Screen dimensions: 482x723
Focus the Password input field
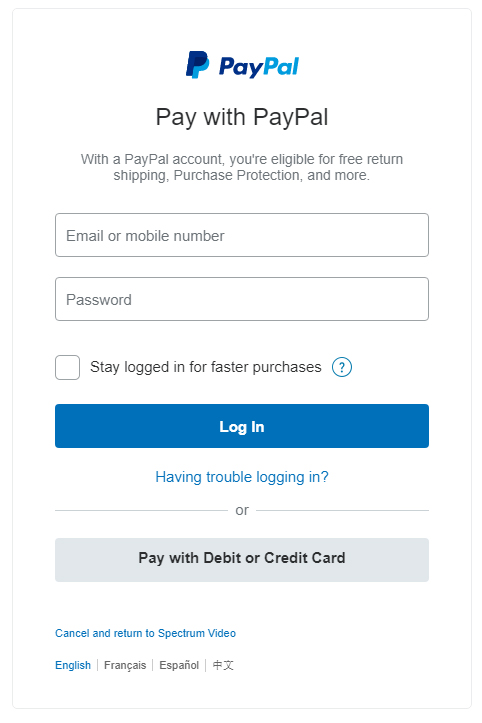click(x=242, y=299)
